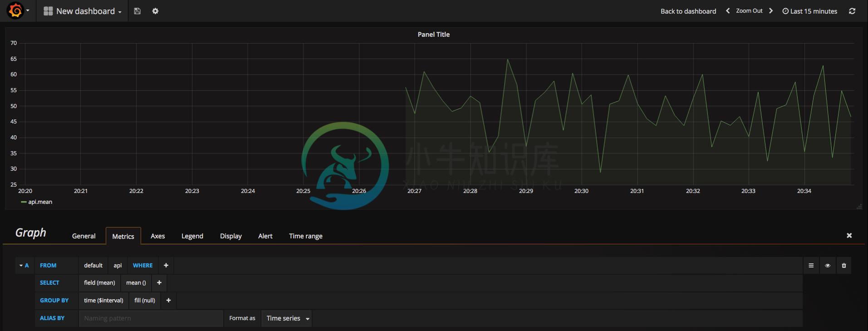Edit the field (mean) selector
The image size is (868, 331).
click(x=99, y=282)
